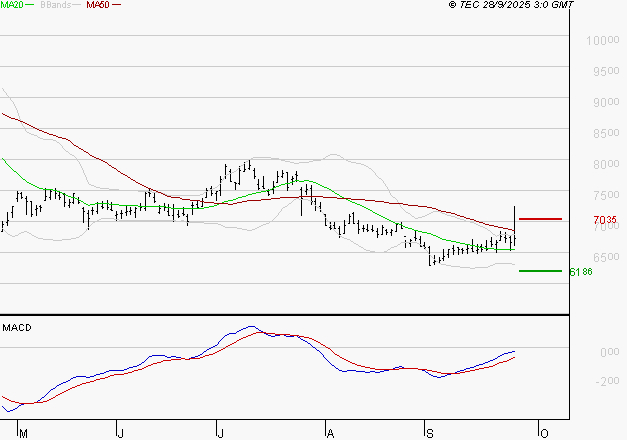Click the red resistance level line
Screen dimensions: 627x440
click(x=540, y=218)
